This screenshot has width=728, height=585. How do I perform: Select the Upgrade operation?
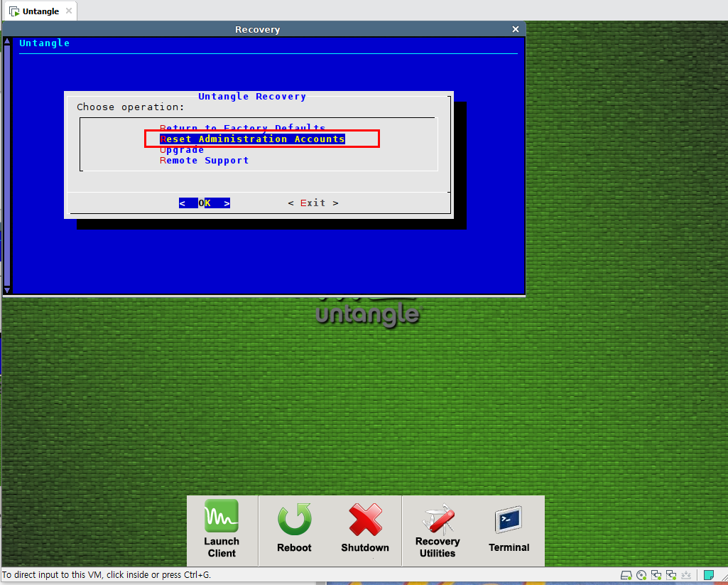(x=182, y=149)
